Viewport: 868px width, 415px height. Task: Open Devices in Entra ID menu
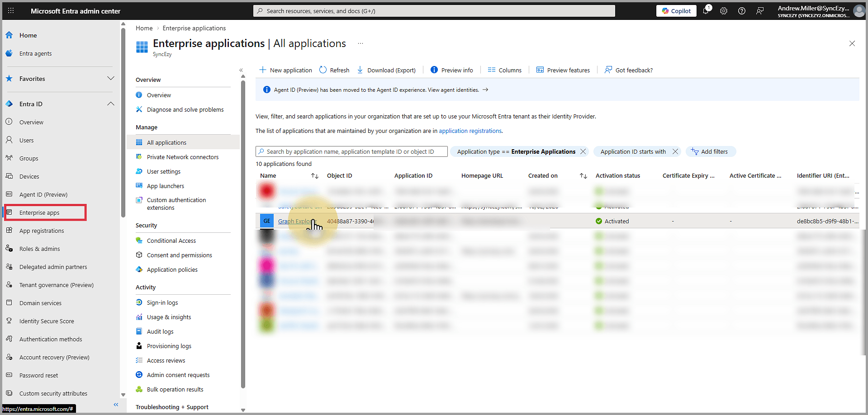coord(29,176)
